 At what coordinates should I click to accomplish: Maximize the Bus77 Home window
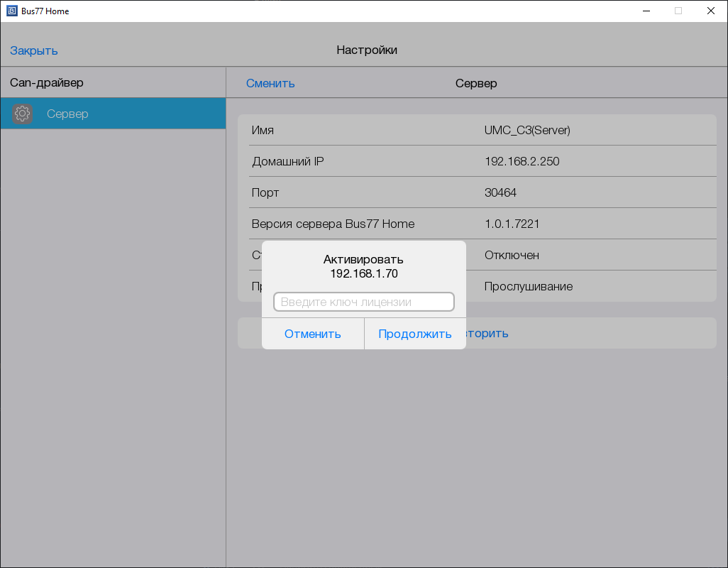[x=678, y=11]
